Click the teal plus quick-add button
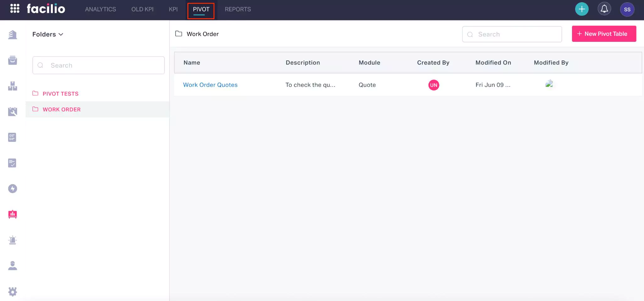The image size is (644, 301). [x=582, y=9]
